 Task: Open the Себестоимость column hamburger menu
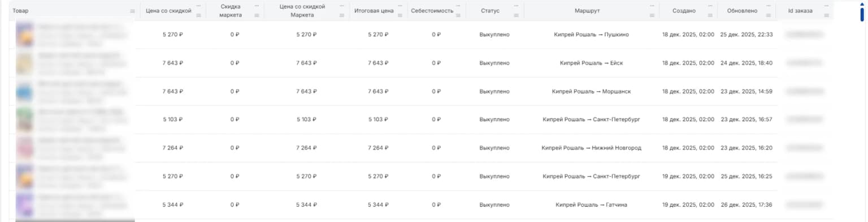tap(458, 15)
